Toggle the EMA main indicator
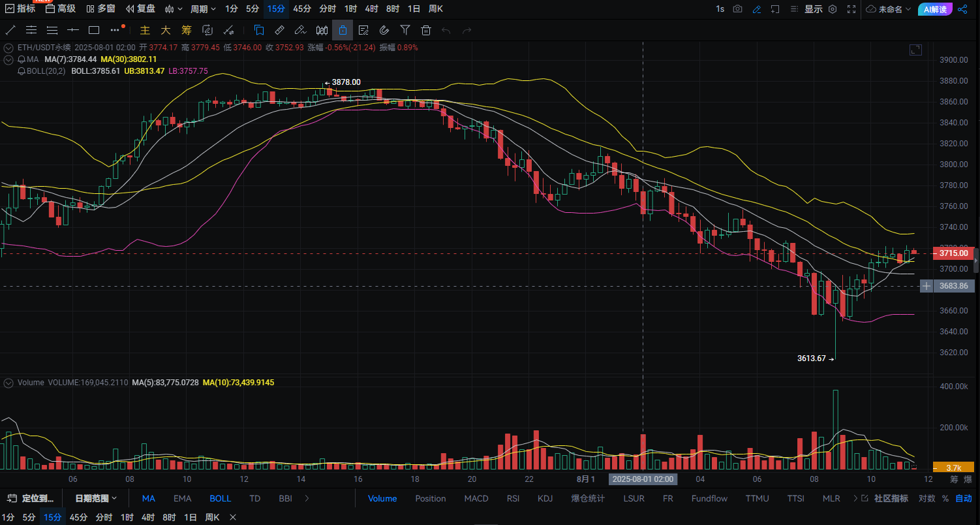Screen dimensions: 980x525 [182, 498]
